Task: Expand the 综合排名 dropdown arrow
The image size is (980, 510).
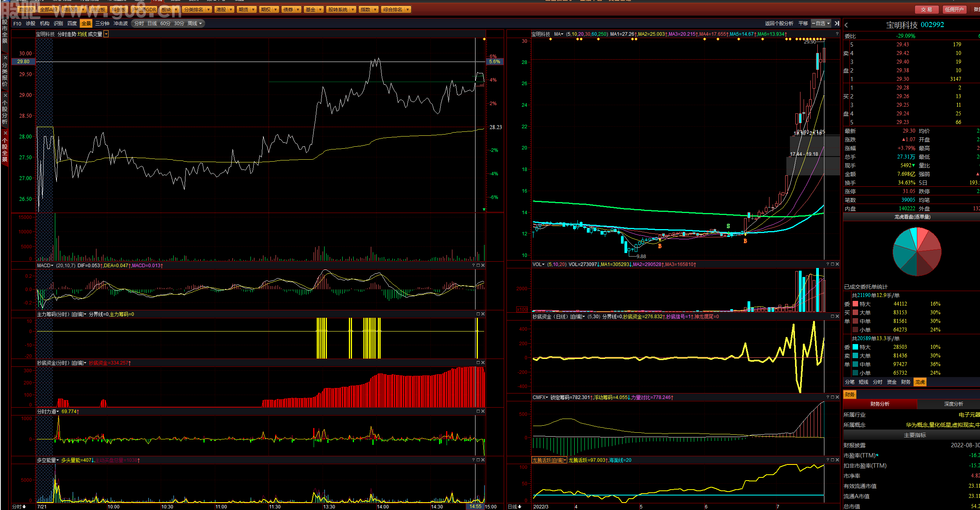Action: [x=408, y=9]
